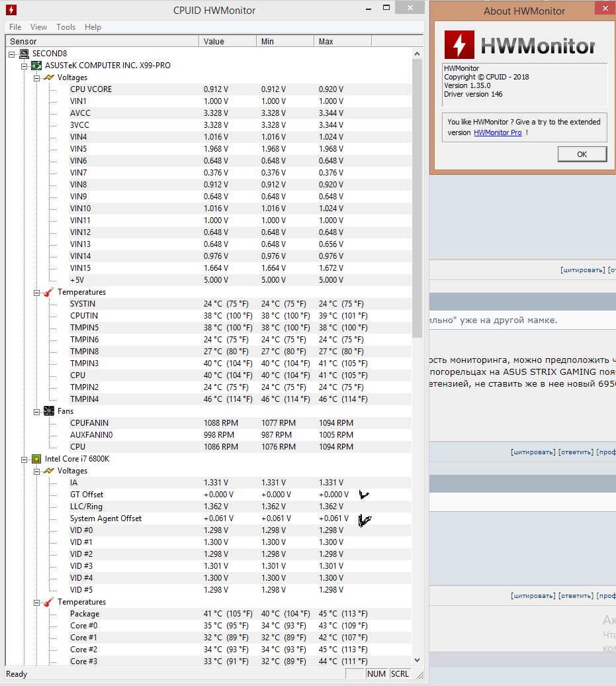The height and width of the screenshot is (686, 616).
Task: Click the Min column header
Action: point(285,41)
